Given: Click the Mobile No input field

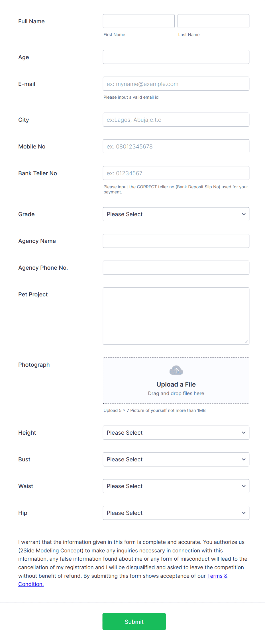Looking at the screenshot, I should [x=176, y=146].
